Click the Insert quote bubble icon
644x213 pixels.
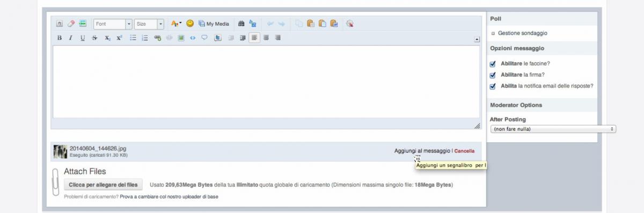tap(204, 38)
